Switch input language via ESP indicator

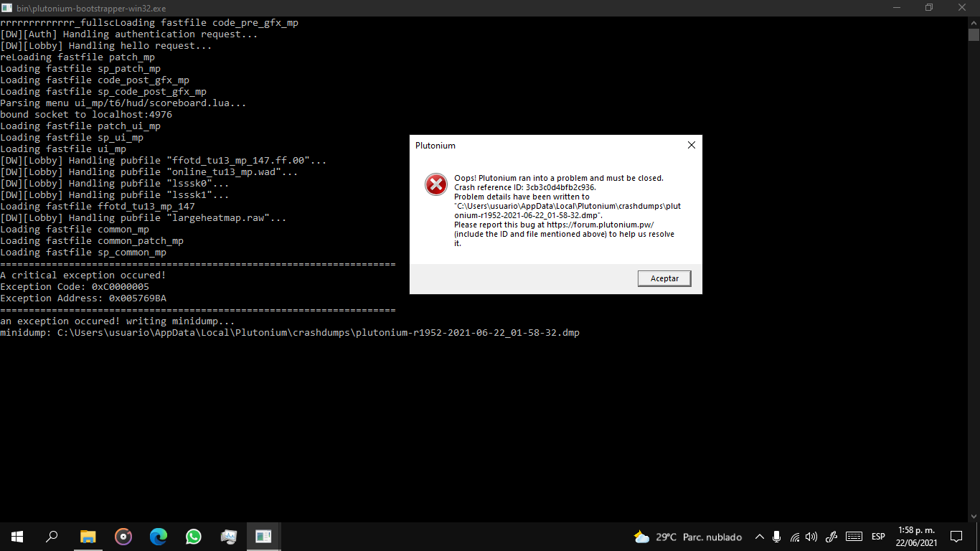coord(878,537)
